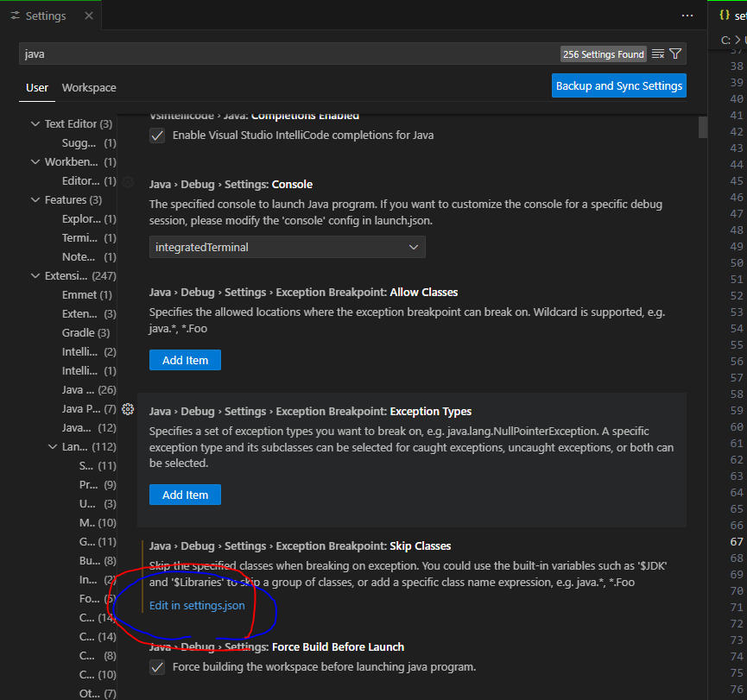Click the Backup and Sync Settings button

618,85
